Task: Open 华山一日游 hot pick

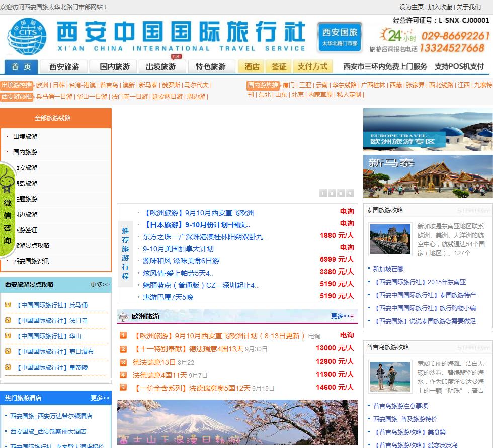Action: (92, 97)
